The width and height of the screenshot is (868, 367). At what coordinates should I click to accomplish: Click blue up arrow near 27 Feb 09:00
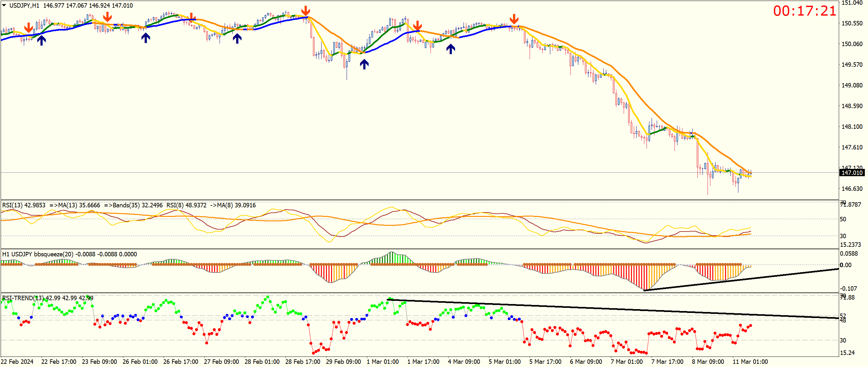tap(237, 38)
